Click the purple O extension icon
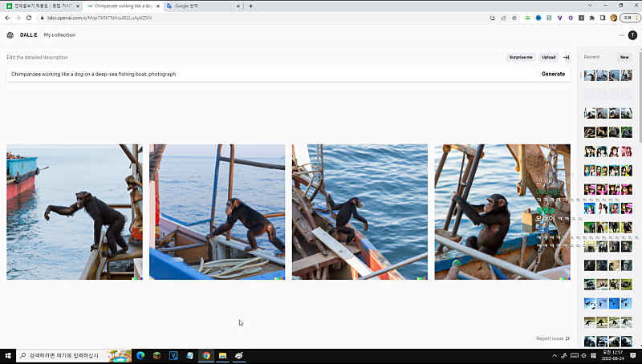The height and width of the screenshot is (364, 642). click(571, 18)
